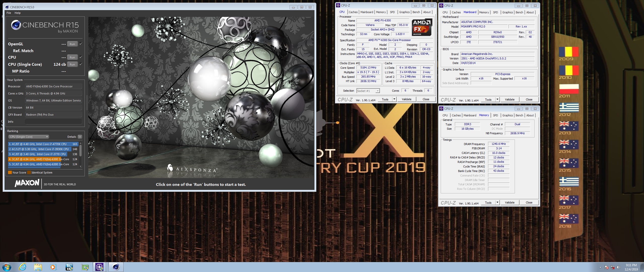Switch to CPU-Z purple chip taskbar icon
The image size is (644, 272).
[x=100, y=267]
